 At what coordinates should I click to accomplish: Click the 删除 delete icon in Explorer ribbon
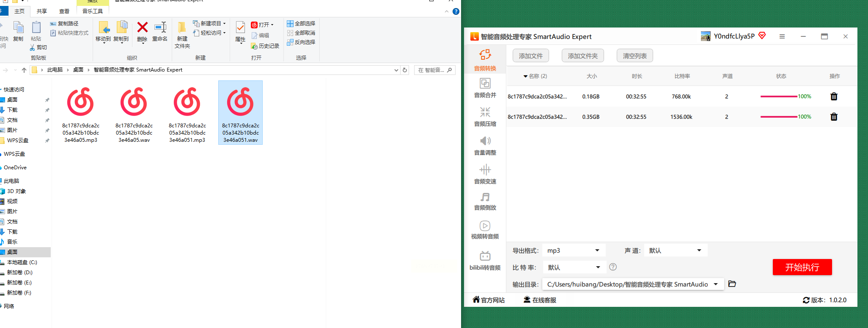143,32
